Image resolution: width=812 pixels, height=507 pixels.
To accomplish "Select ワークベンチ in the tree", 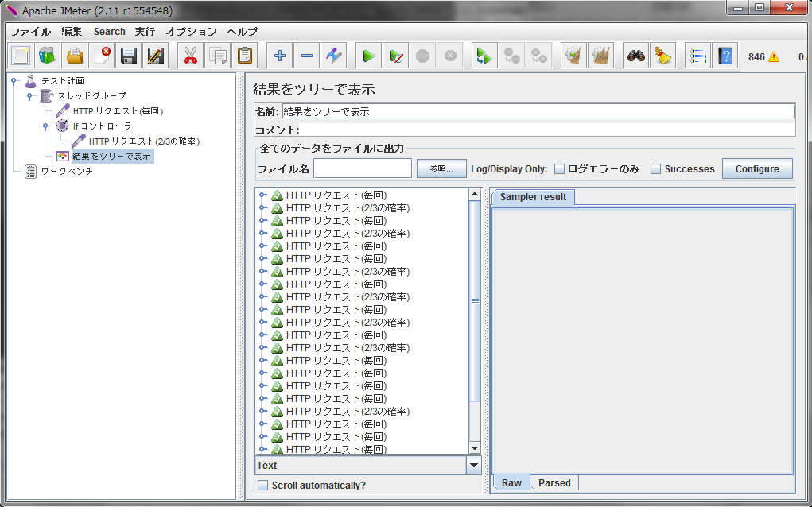I will coord(67,171).
